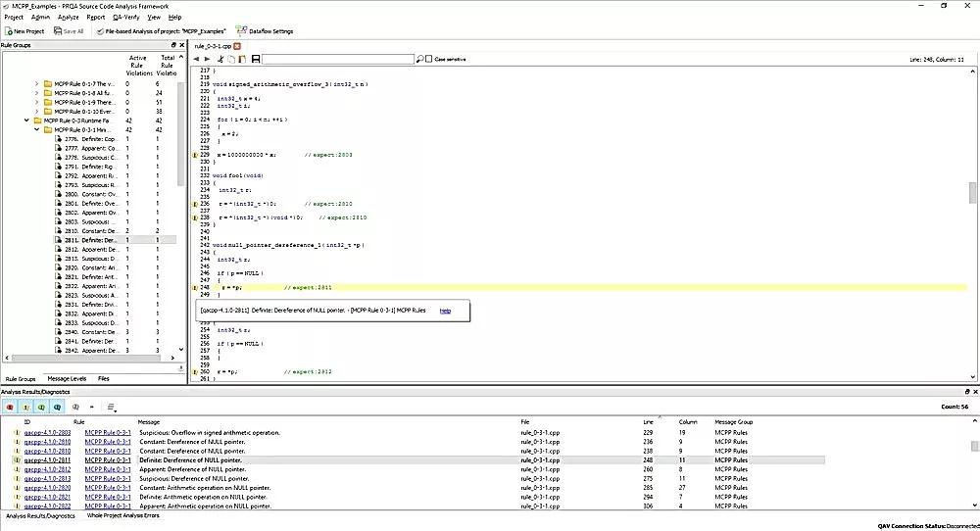This screenshot has height=531, width=980.
Task: Click Help link in the NULL pointer tooltip
Action: [x=445, y=311]
